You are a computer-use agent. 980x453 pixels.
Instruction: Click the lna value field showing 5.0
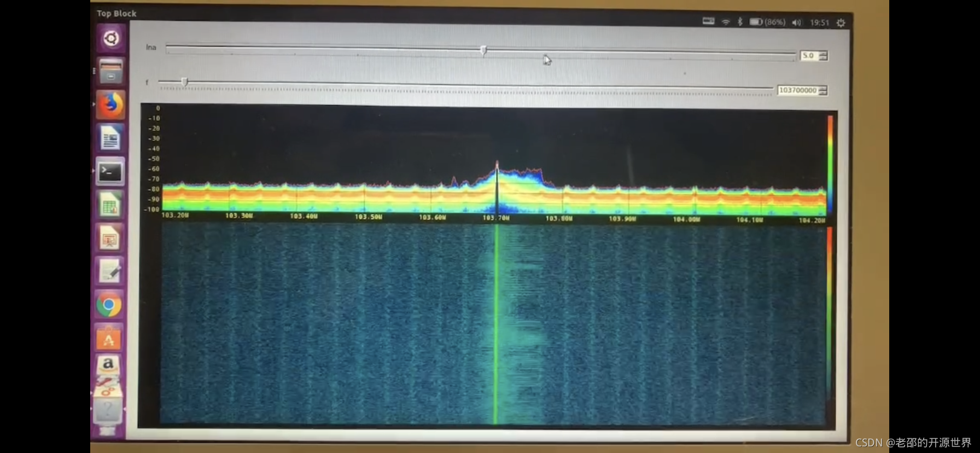pyautogui.click(x=809, y=55)
